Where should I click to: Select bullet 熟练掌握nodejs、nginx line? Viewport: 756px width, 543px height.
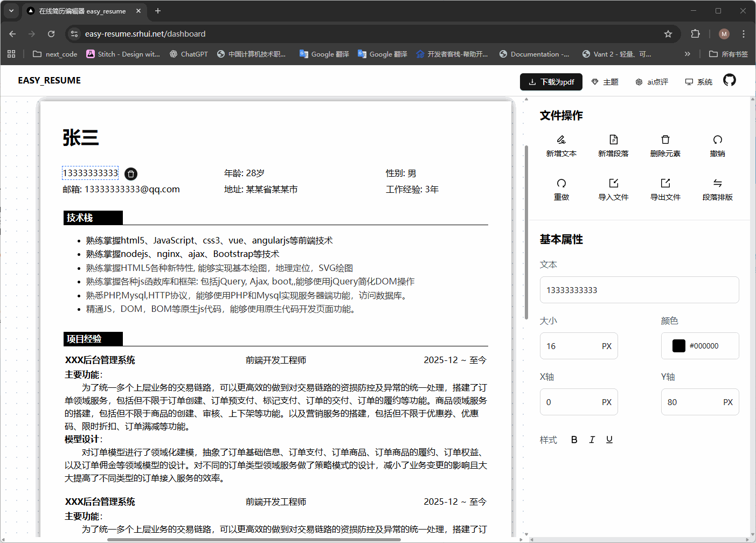click(x=183, y=254)
